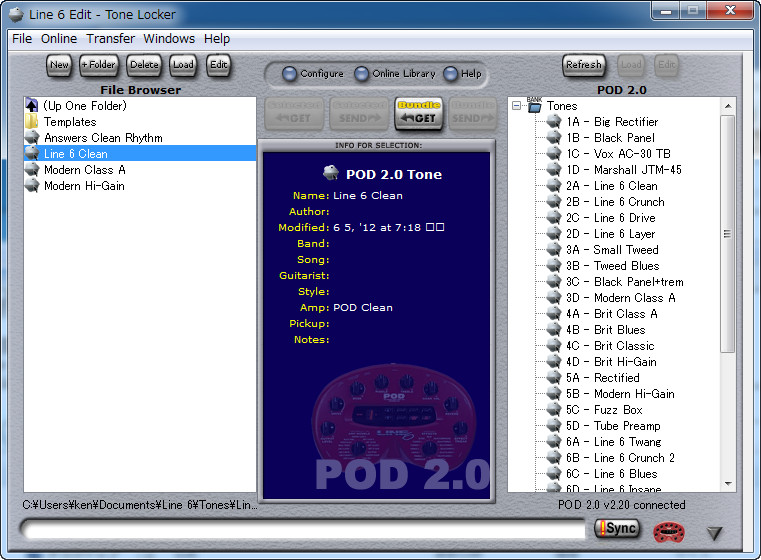The width and height of the screenshot is (761, 560).
Task: Click POD 2.0 v2.20 connected status
Action: click(621, 505)
